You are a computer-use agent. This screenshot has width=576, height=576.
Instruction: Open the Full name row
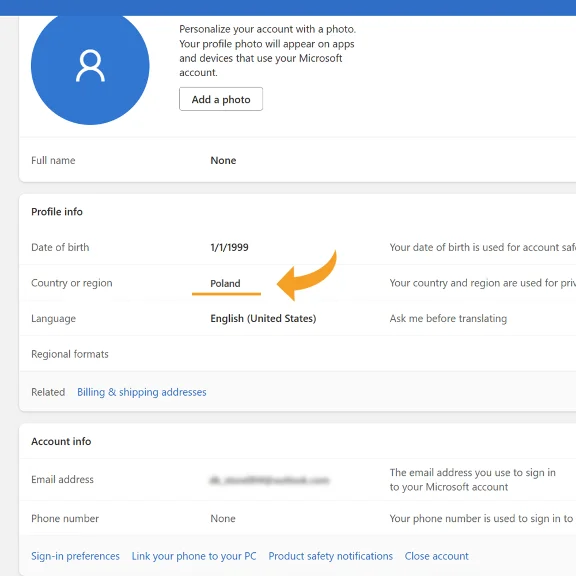297,160
